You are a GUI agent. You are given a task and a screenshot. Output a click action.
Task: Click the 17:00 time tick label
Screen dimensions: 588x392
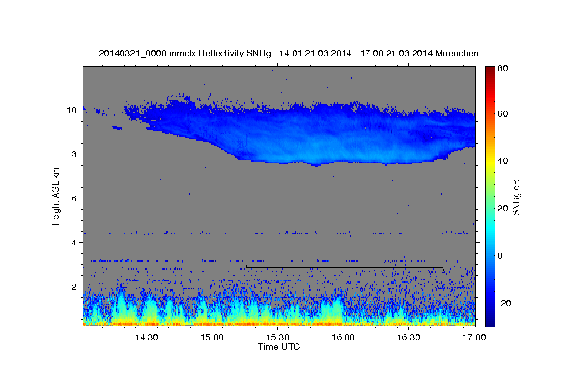[x=474, y=338]
